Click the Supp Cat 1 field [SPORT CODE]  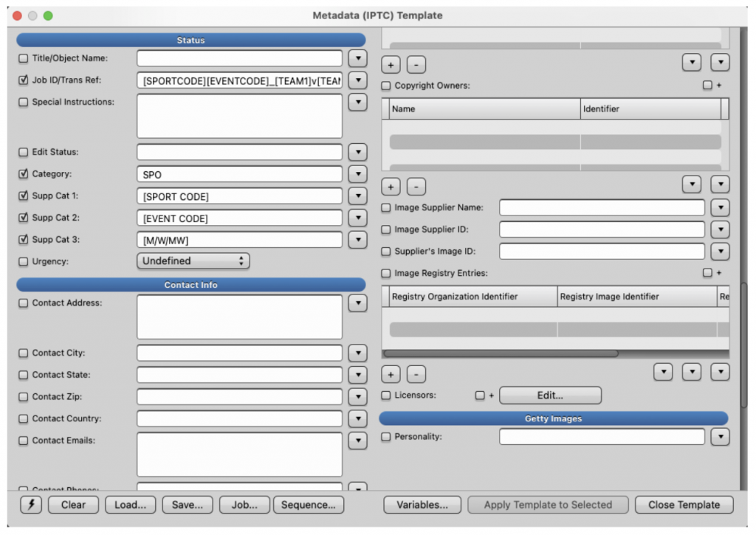[240, 196]
